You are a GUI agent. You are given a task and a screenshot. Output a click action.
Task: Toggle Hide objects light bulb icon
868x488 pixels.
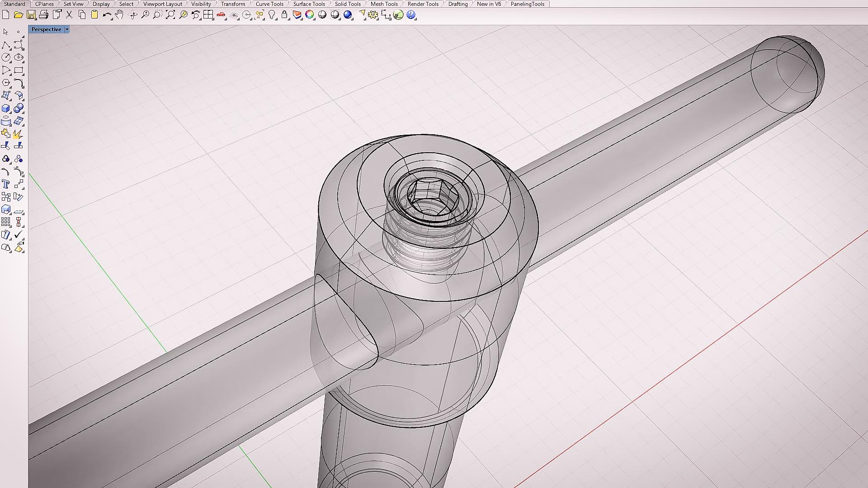tap(272, 15)
